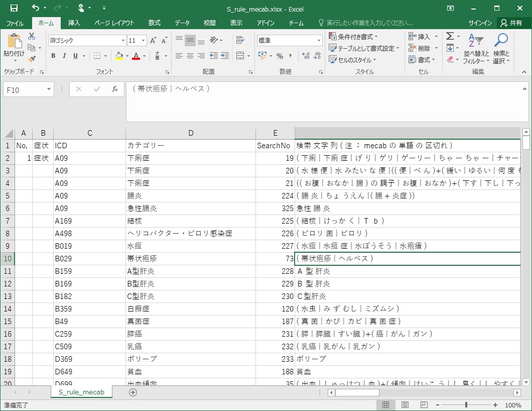The width and height of the screenshot is (532, 411).
Task: Click サインイン to sign in
Action: [480, 23]
